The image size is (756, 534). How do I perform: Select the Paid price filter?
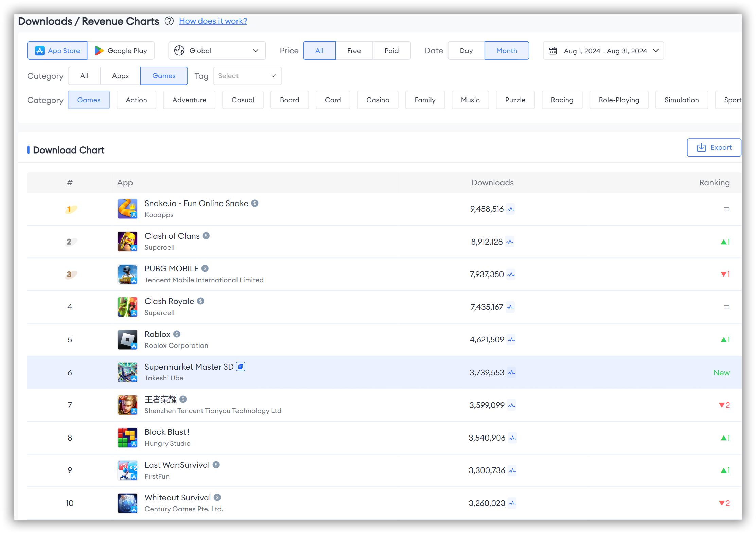(x=391, y=51)
